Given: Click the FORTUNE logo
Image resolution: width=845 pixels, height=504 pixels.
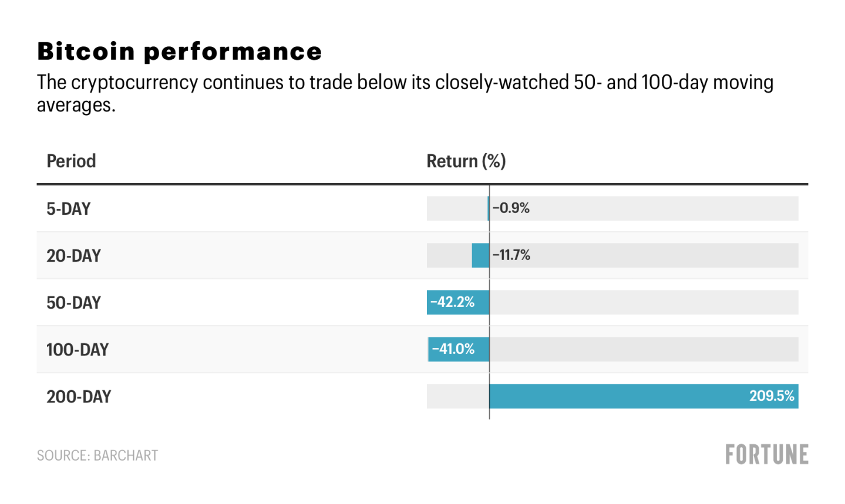Looking at the screenshot, I should tap(766, 455).
